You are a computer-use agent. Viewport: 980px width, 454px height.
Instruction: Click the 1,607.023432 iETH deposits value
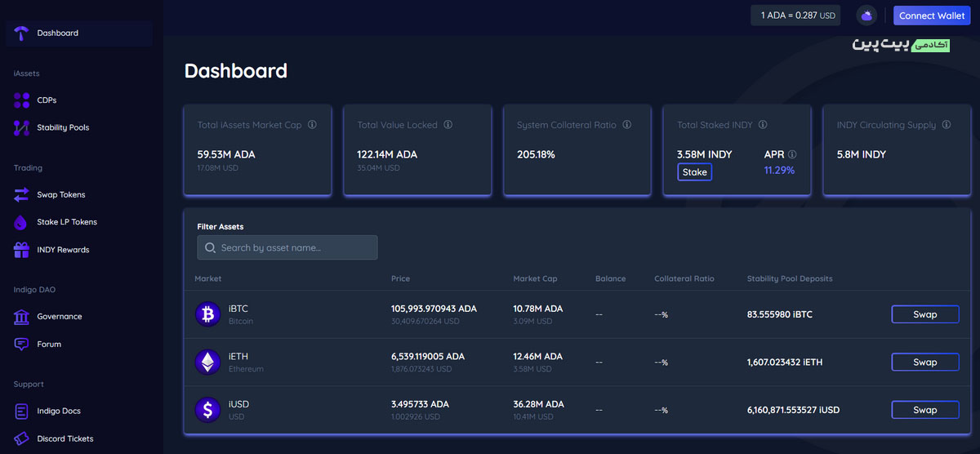783,363
